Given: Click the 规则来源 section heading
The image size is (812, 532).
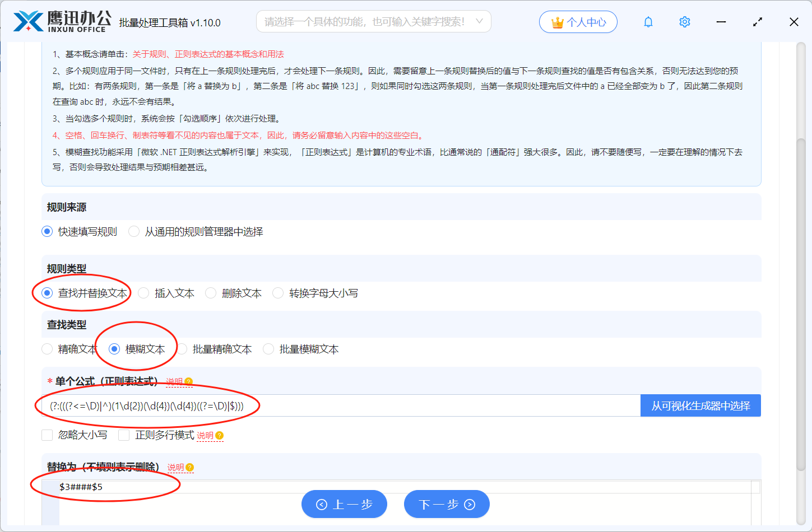Looking at the screenshot, I should [x=67, y=207].
